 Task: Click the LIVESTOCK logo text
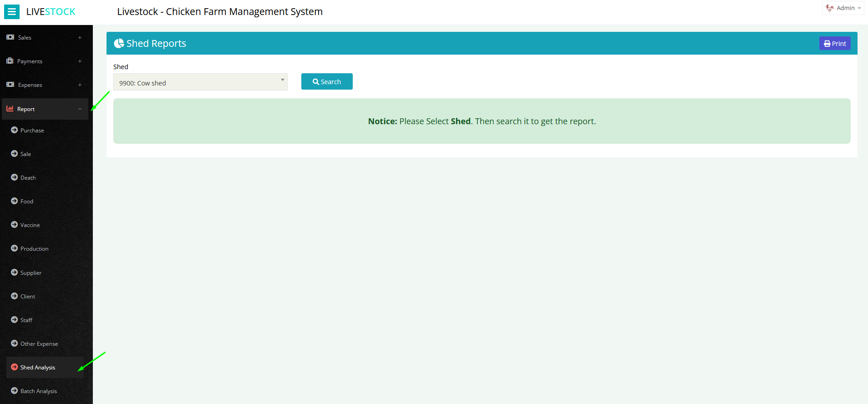pyautogui.click(x=51, y=12)
